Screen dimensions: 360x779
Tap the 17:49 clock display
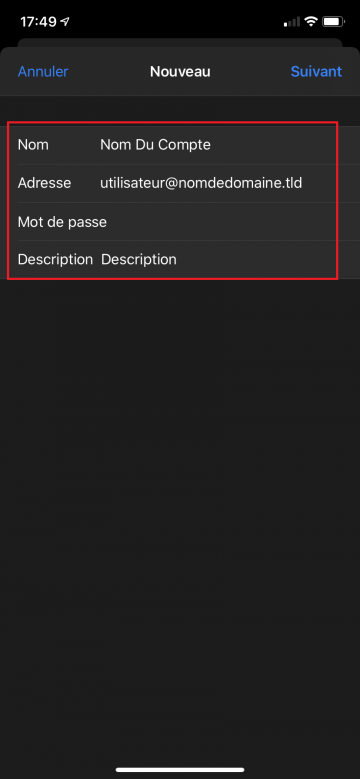click(x=39, y=22)
